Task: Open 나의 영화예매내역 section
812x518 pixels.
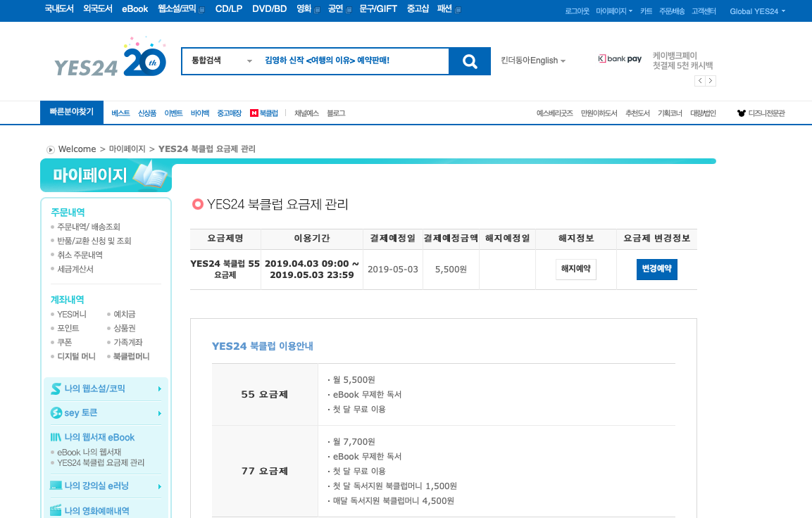Action: coord(89,511)
